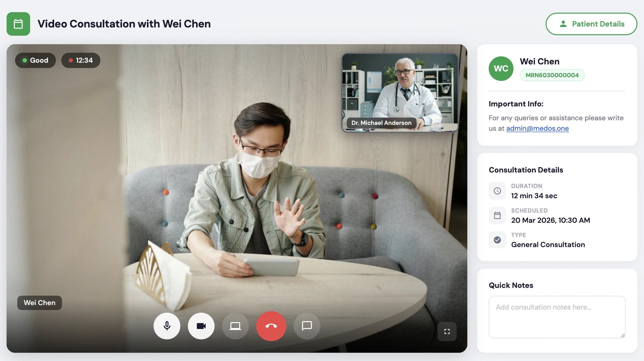Click the Wei Chen name label on video

coord(40,302)
